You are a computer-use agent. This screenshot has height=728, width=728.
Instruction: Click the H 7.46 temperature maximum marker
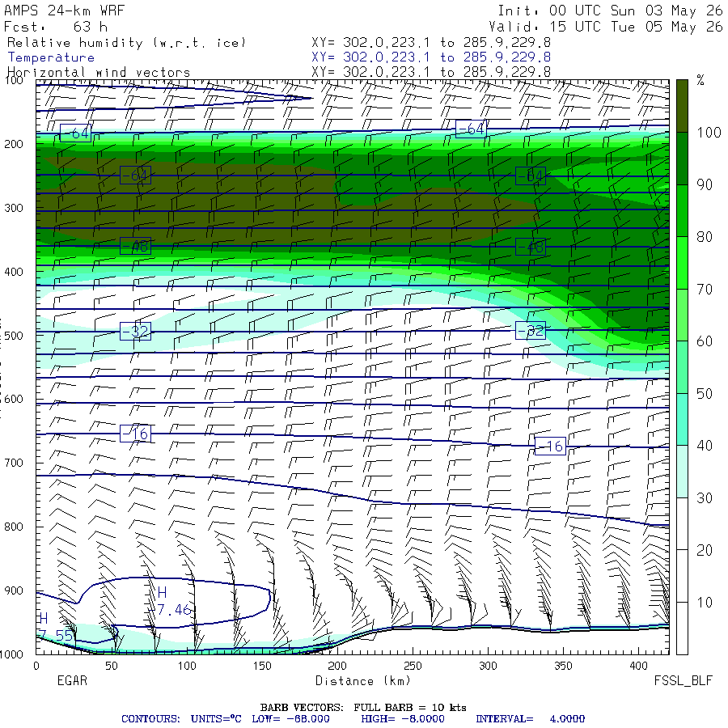pyautogui.click(x=173, y=601)
